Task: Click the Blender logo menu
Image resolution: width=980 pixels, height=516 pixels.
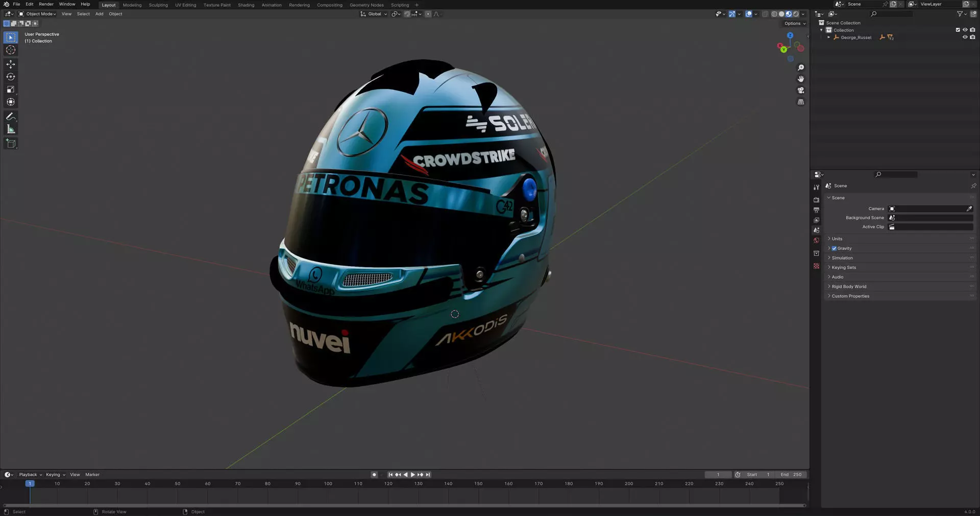Action: point(6,4)
